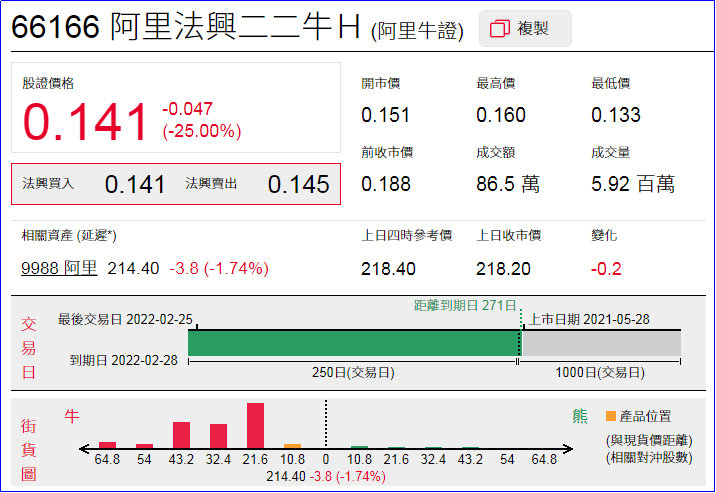
Task: Click the 相關資產 (延遲*) heading
Action: 69,236
